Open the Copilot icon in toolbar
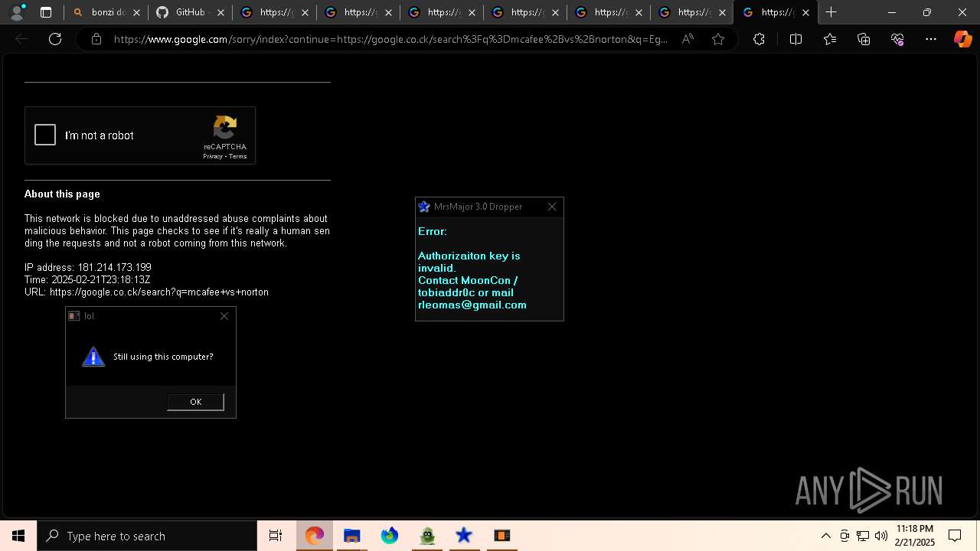980x551 pixels. (962, 39)
